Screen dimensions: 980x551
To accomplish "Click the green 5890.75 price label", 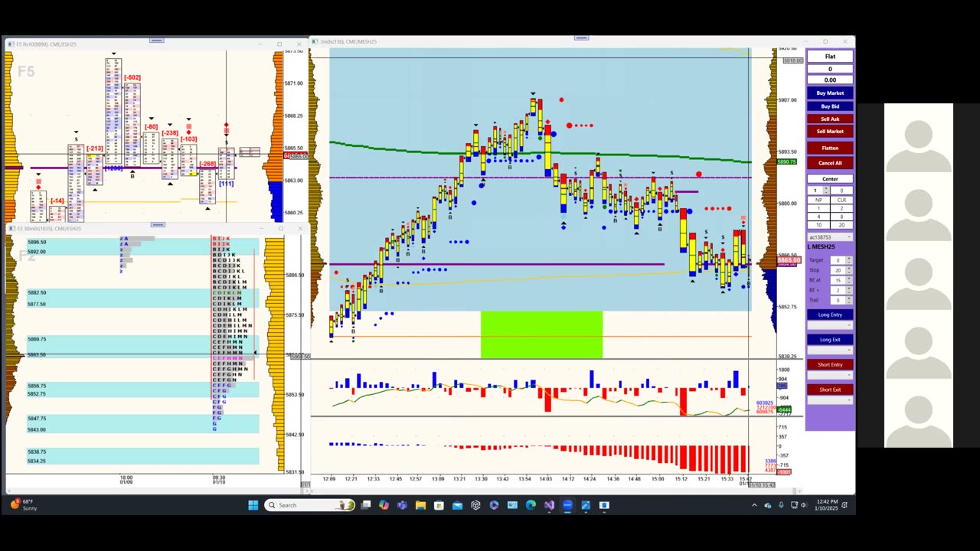I will coord(787,161).
